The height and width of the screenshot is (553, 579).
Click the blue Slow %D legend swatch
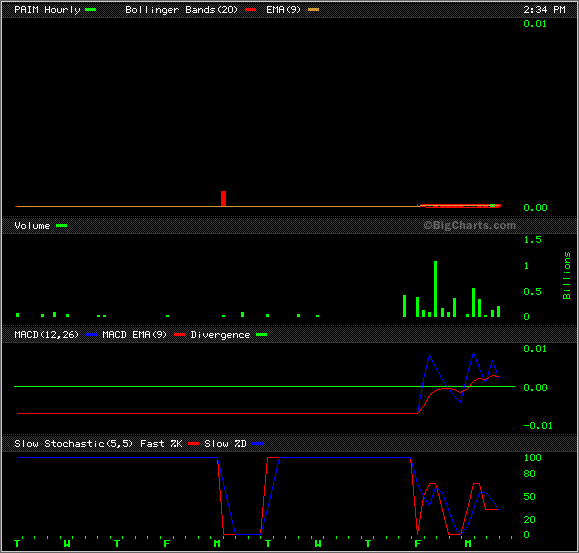point(257,443)
